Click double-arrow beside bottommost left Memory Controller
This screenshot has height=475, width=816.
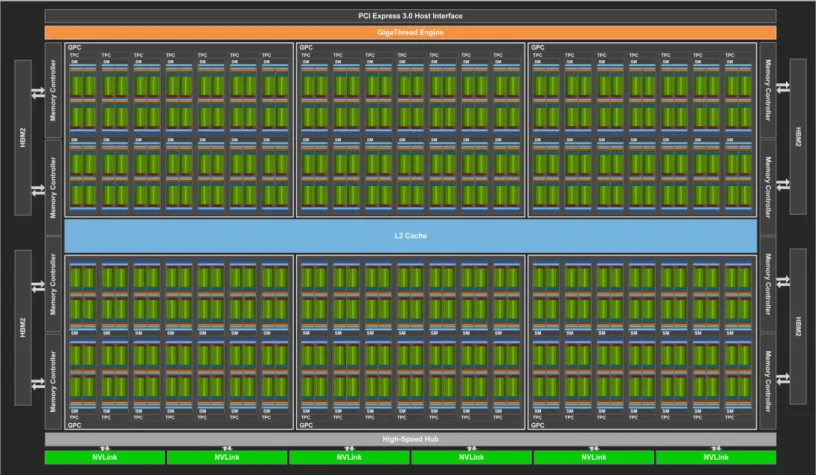pyautogui.click(x=38, y=384)
